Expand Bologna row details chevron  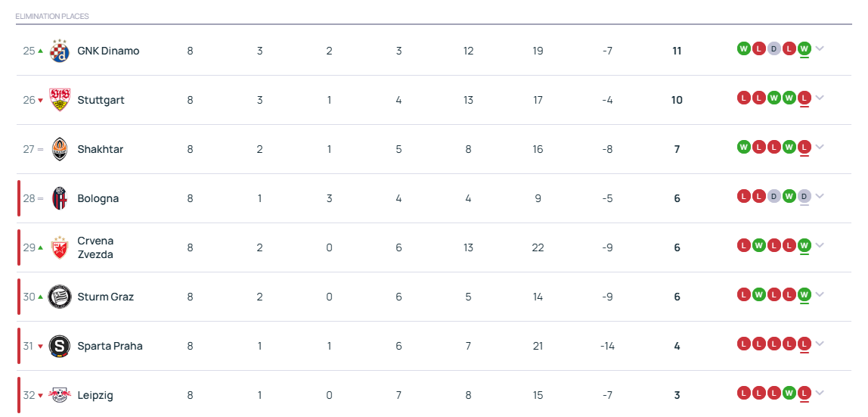tap(820, 196)
